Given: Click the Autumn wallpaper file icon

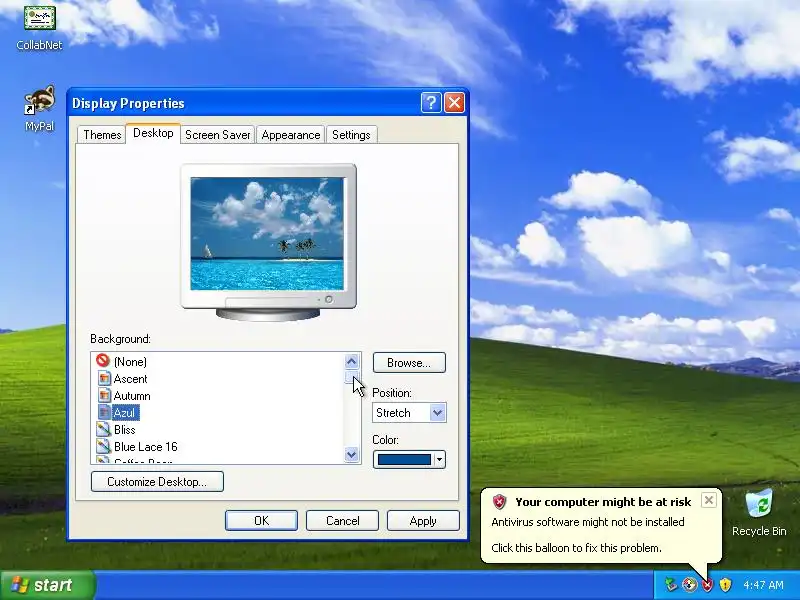Looking at the screenshot, I should tap(104, 395).
